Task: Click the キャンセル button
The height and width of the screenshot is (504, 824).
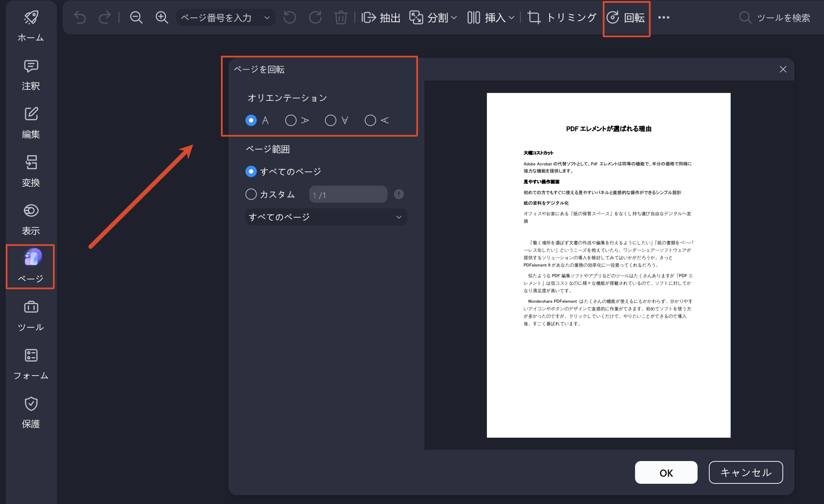Action: pyautogui.click(x=746, y=472)
